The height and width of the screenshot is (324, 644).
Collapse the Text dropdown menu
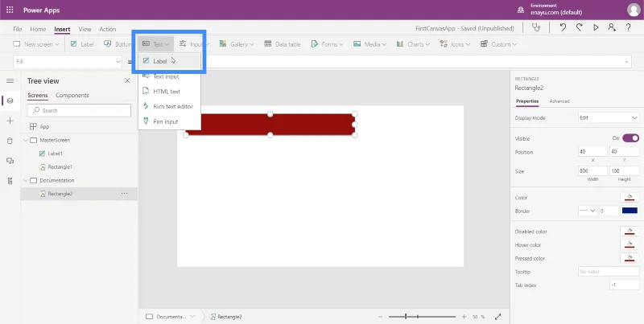pos(155,44)
